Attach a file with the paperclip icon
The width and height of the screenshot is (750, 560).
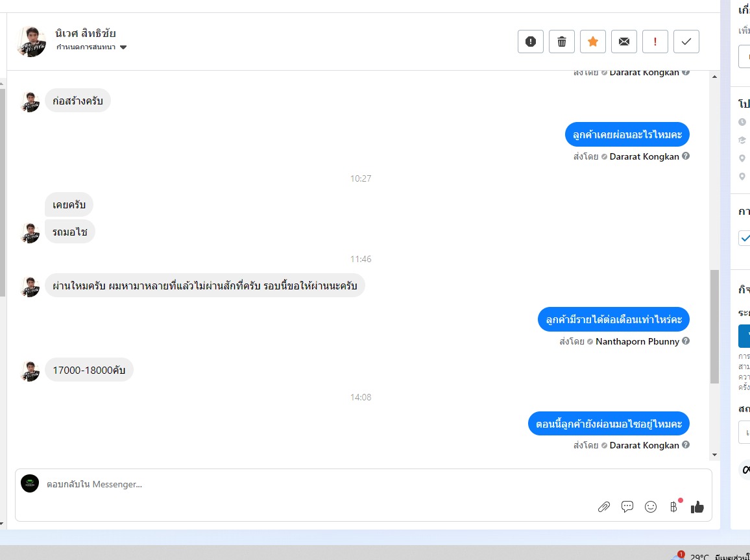point(604,507)
